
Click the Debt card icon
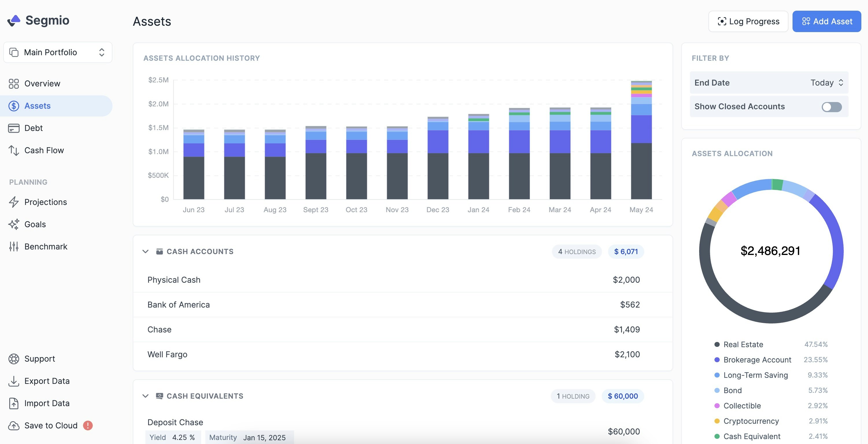(x=14, y=128)
